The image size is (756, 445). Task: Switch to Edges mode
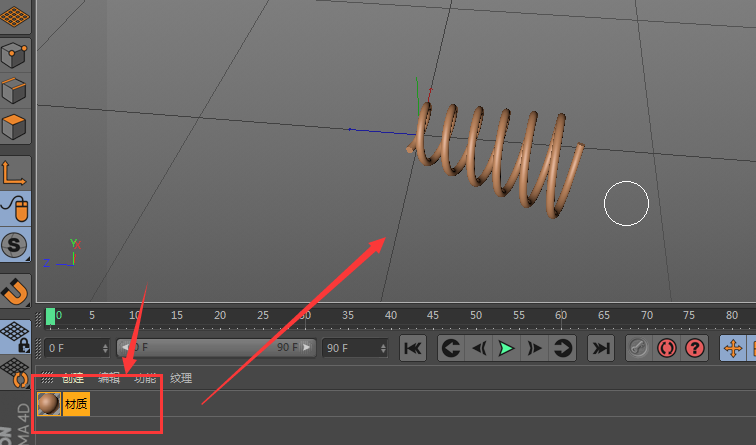(x=15, y=91)
